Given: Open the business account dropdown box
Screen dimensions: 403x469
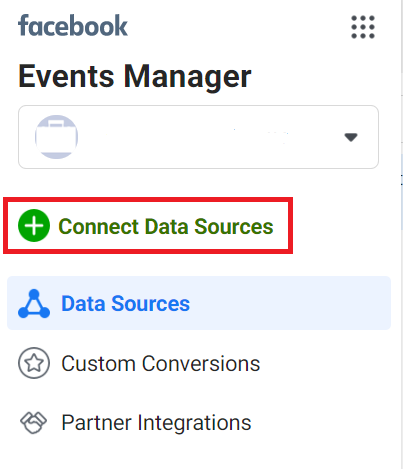Looking at the screenshot, I should tap(198, 137).
